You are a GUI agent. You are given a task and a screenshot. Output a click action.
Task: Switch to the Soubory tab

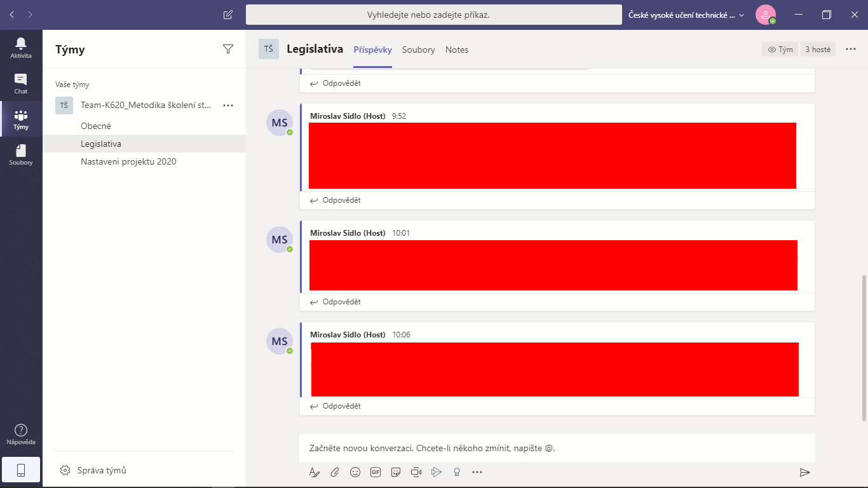pos(418,50)
